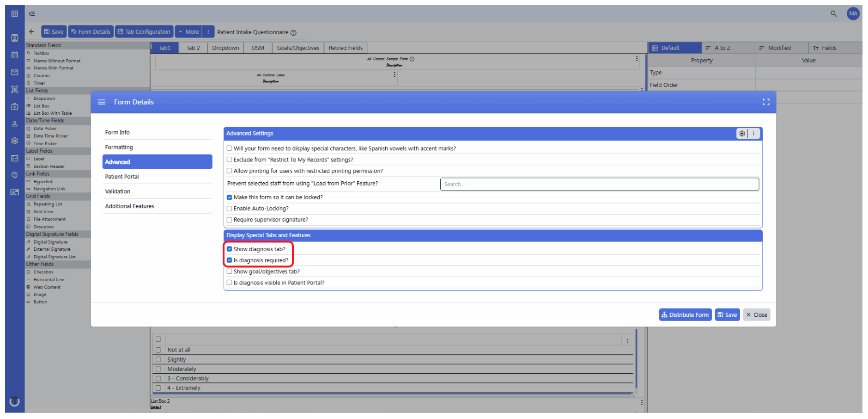
Task: Click toolbar Save button
Action: [54, 32]
